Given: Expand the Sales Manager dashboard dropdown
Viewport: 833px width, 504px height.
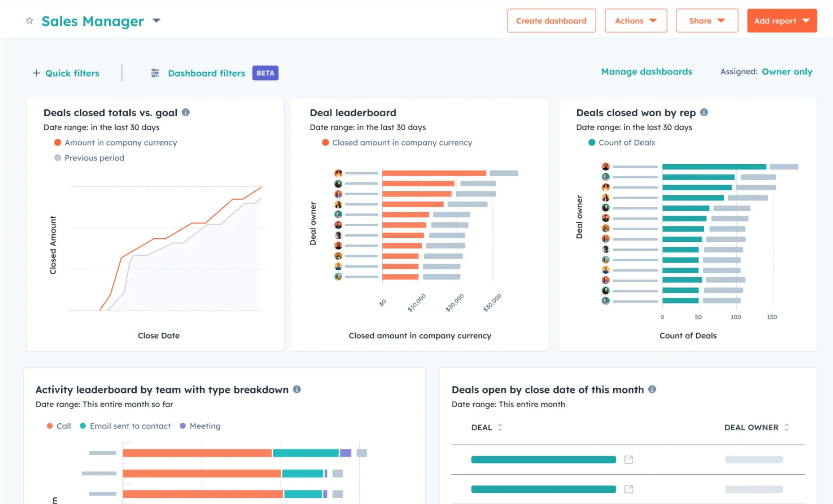Looking at the screenshot, I should 156,20.
